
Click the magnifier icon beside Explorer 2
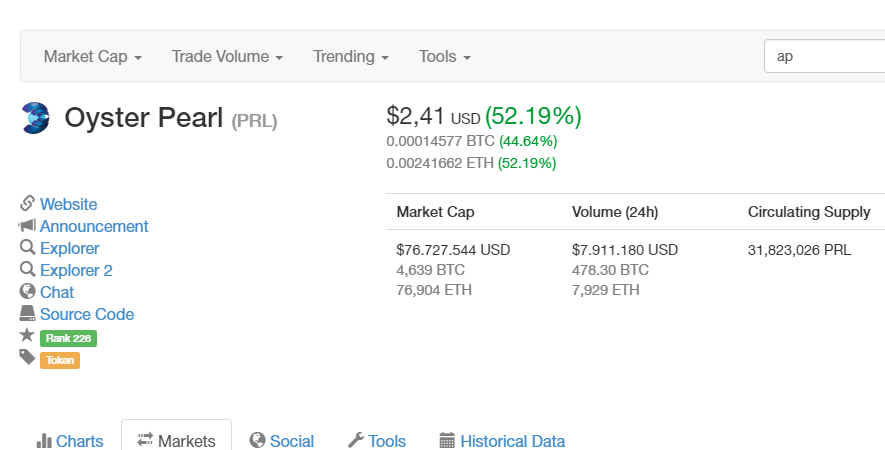tap(27, 270)
